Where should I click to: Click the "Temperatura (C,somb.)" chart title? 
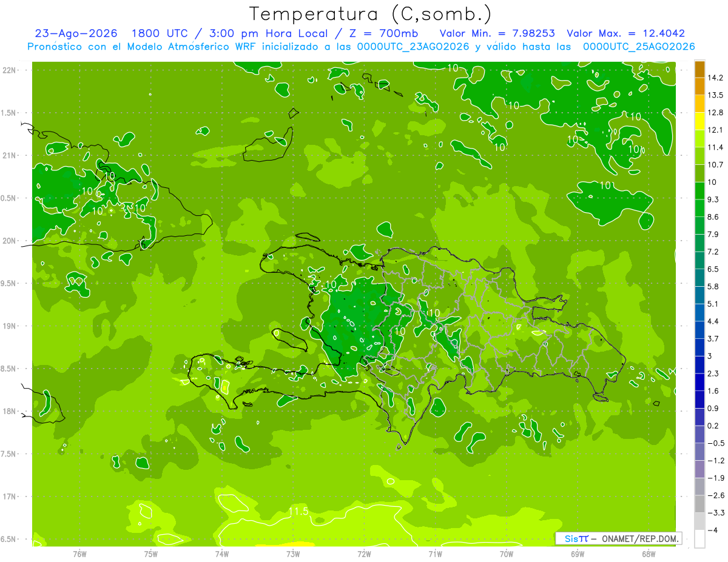tap(371, 14)
